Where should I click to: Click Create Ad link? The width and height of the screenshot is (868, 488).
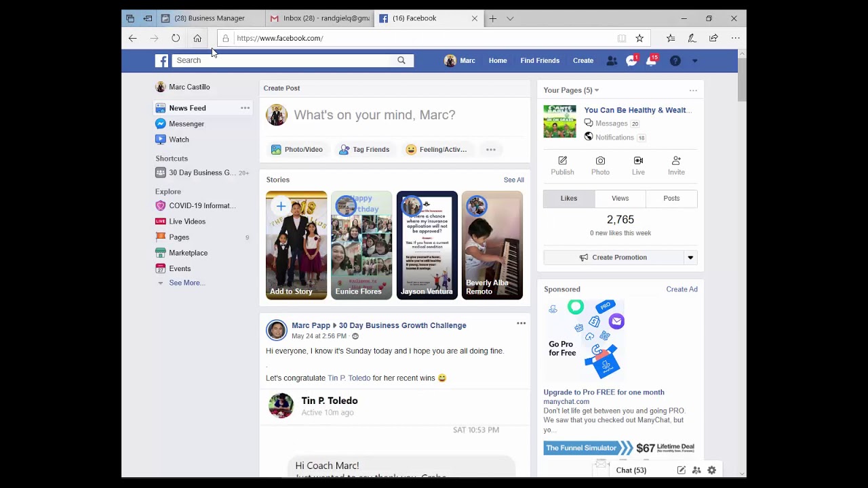pos(682,289)
